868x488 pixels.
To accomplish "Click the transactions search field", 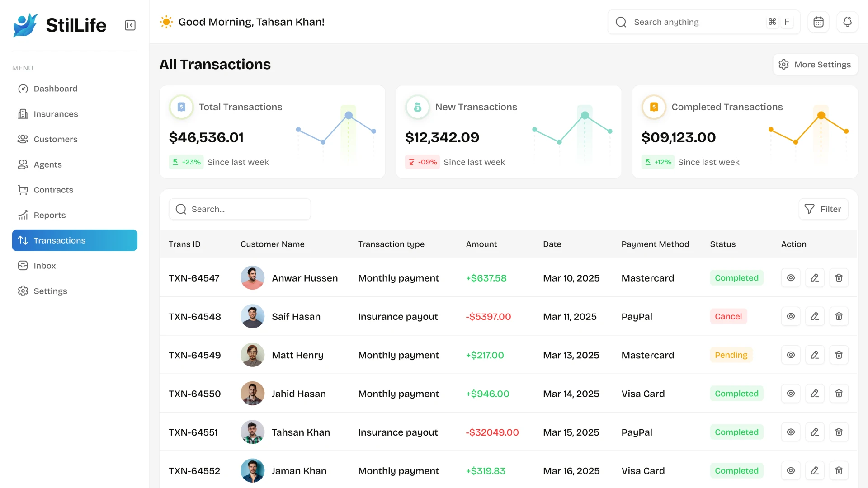I will coord(240,209).
